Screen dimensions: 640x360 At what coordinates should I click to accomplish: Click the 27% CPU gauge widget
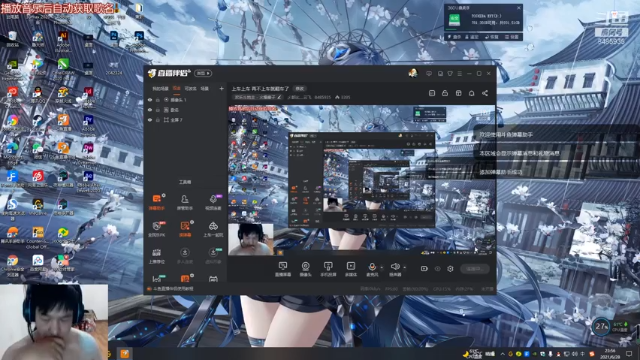(601, 327)
